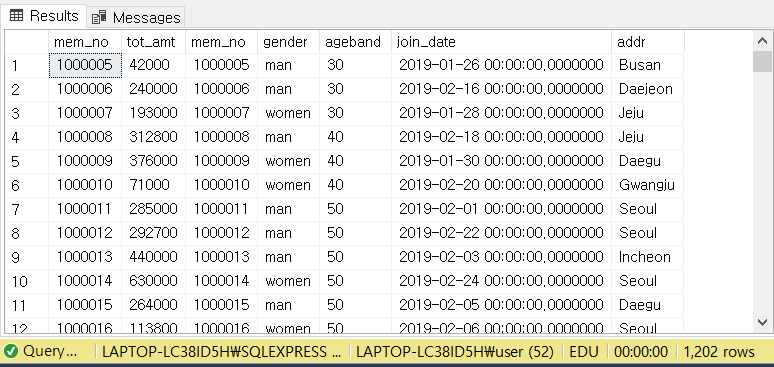Click the Messages tab document icon
774x367 pixels.
99,18
